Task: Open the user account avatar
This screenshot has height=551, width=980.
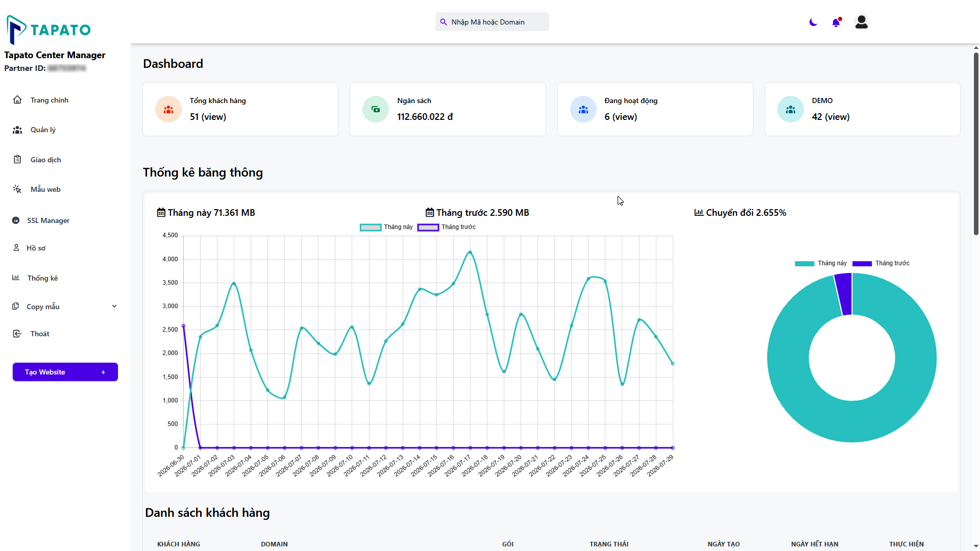Action: pos(862,22)
